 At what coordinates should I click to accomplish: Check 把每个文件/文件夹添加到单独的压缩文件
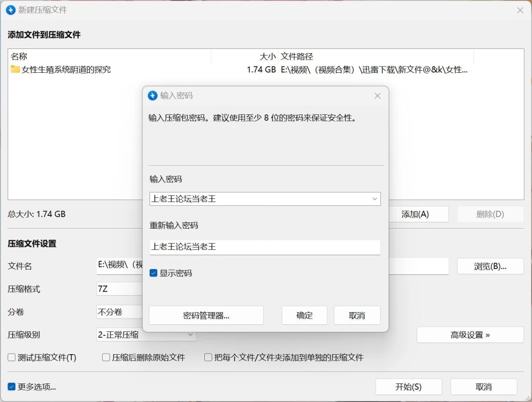click(x=208, y=357)
